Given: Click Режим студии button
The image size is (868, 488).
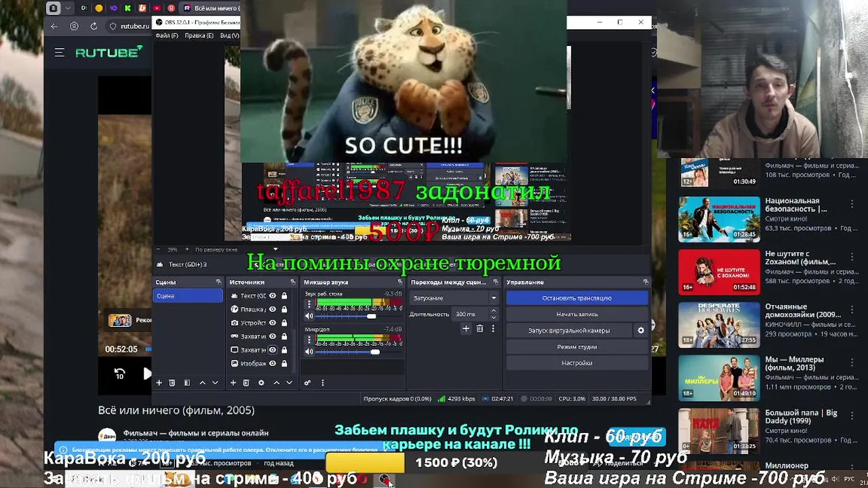Looking at the screenshot, I should click(x=577, y=347).
